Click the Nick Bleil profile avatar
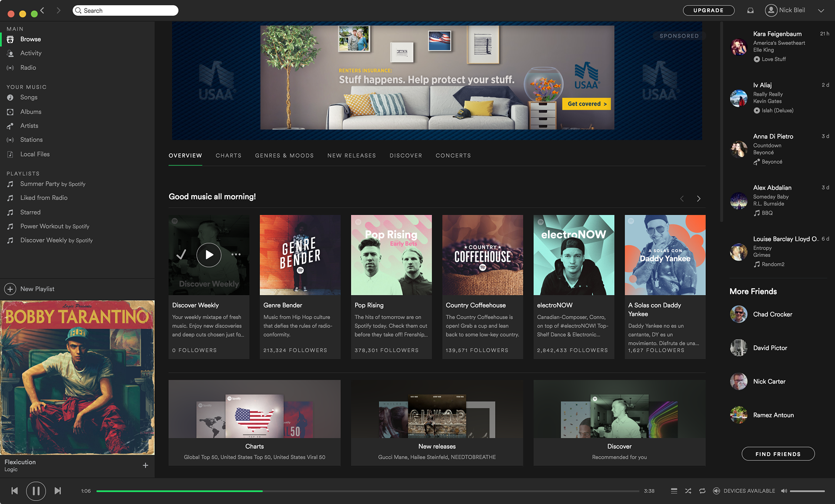This screenshot has width=835, height=504. click(771, 10)
